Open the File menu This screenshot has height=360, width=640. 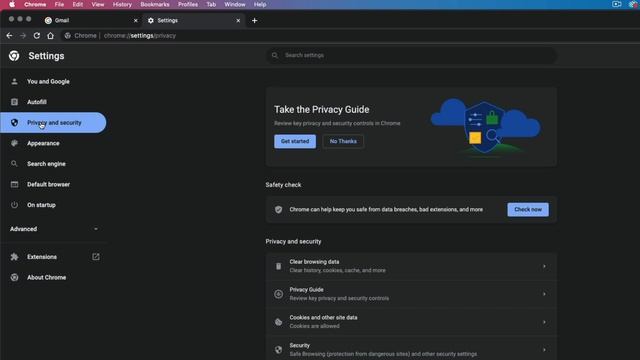point(59,4)
